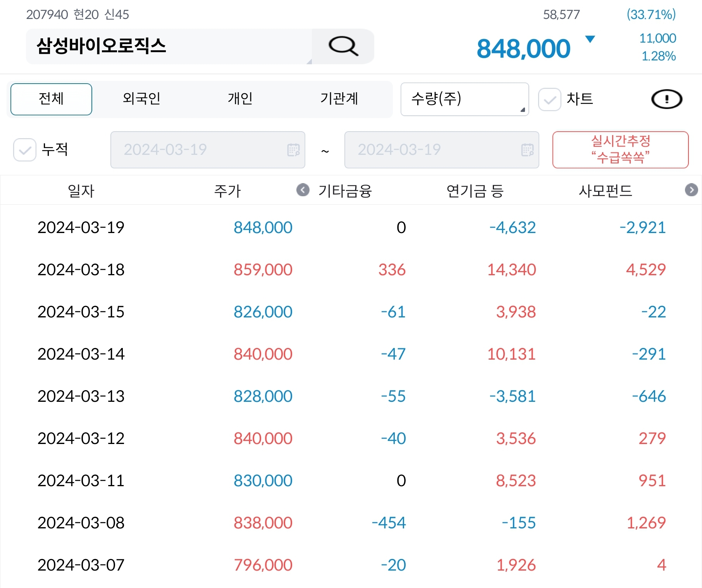Click the 11,000 price change value

click(657, 38)
